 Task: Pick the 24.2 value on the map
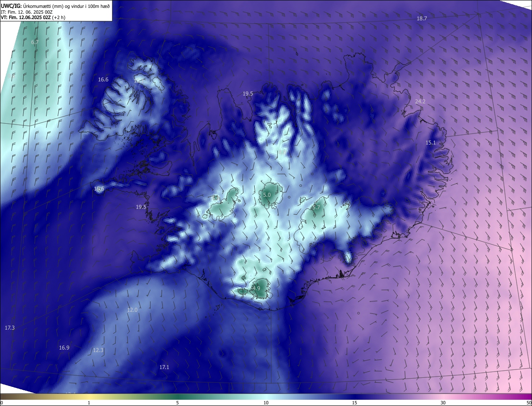(420, 102)
